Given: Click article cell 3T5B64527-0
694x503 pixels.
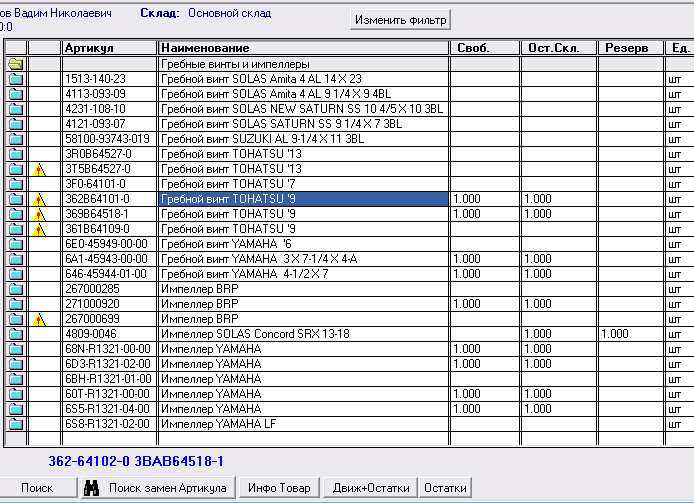Looking at the screenshot, I should 109,169.
